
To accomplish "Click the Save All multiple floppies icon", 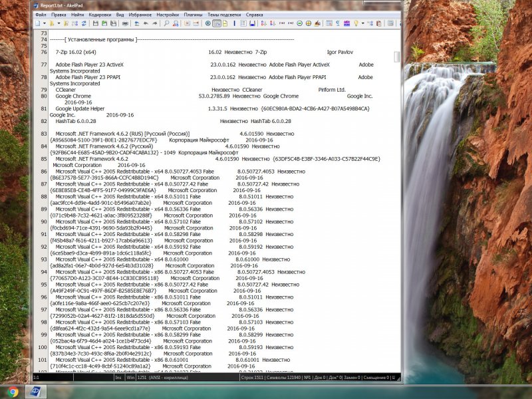I will (x=113, y=23).
